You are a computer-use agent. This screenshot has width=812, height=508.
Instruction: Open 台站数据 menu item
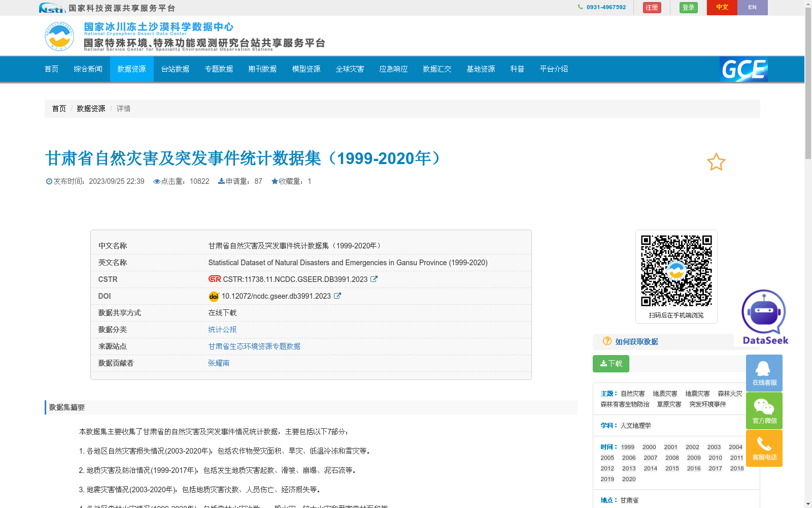coord(176,69)
